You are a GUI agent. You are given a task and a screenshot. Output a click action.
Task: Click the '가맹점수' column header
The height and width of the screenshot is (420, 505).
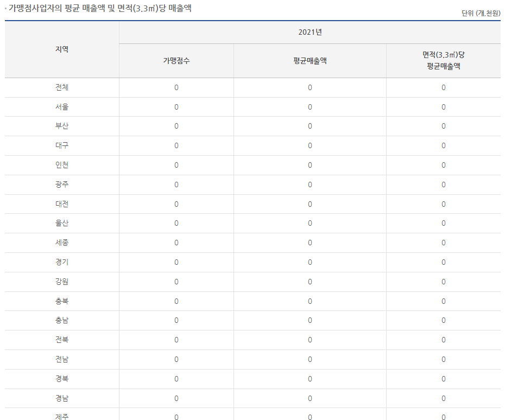(x=176, y=61)
